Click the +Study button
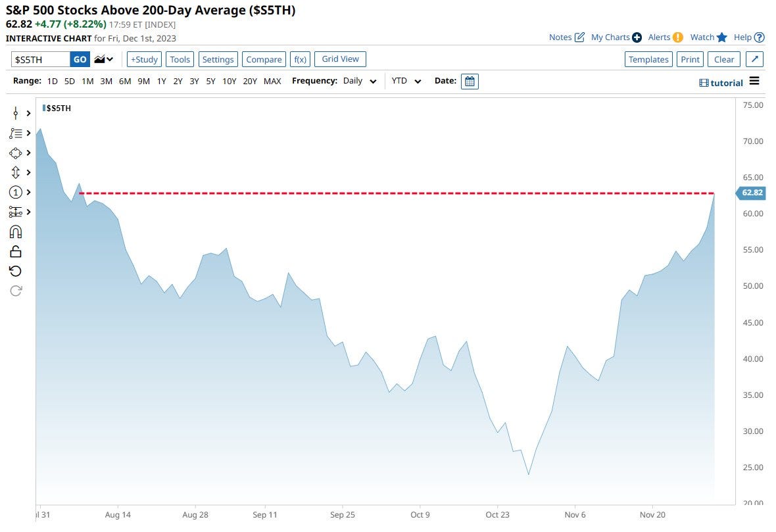This screenshot has height=532, width=776. (143, 59)
